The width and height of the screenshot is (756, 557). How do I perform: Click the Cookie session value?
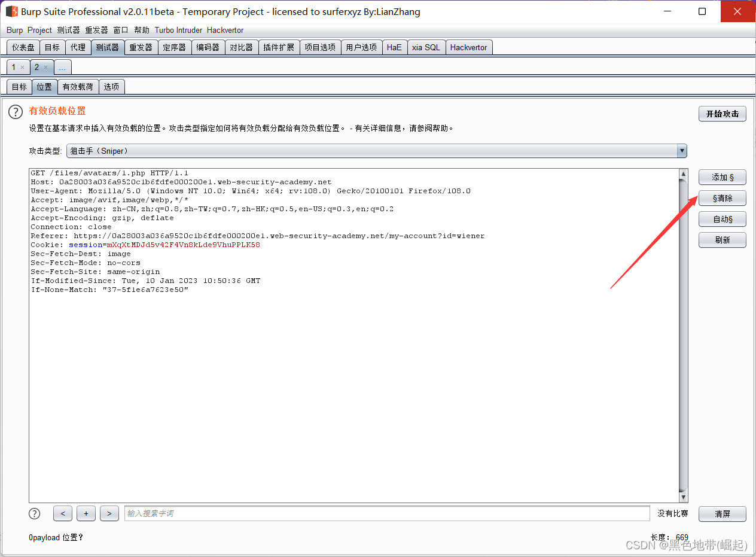click(x=184, y=245)
